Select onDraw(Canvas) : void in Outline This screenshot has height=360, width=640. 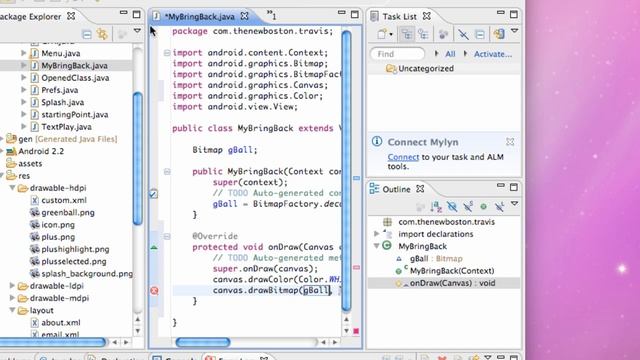pyautogui.click(x=452, y=283)
